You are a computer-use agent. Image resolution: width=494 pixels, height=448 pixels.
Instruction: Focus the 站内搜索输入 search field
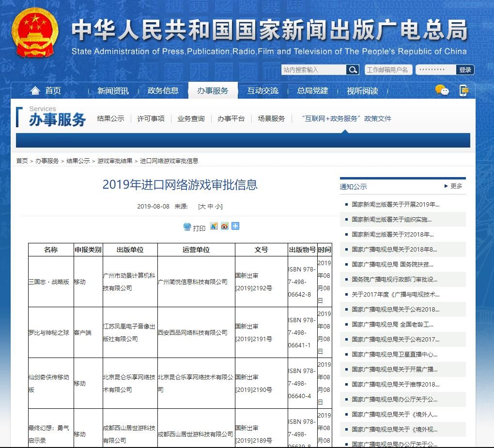coord(313,70)
